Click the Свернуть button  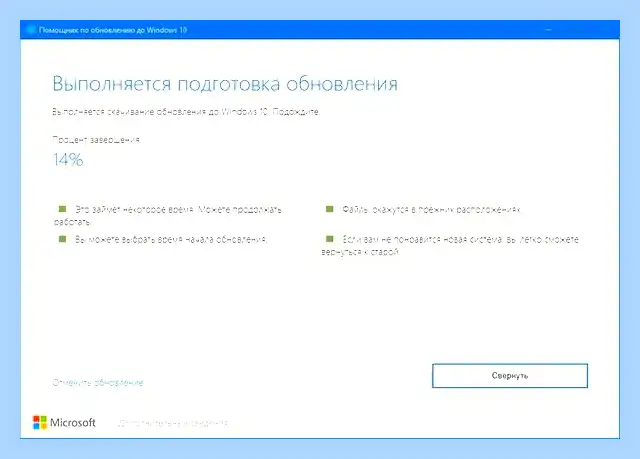(510, 376)
